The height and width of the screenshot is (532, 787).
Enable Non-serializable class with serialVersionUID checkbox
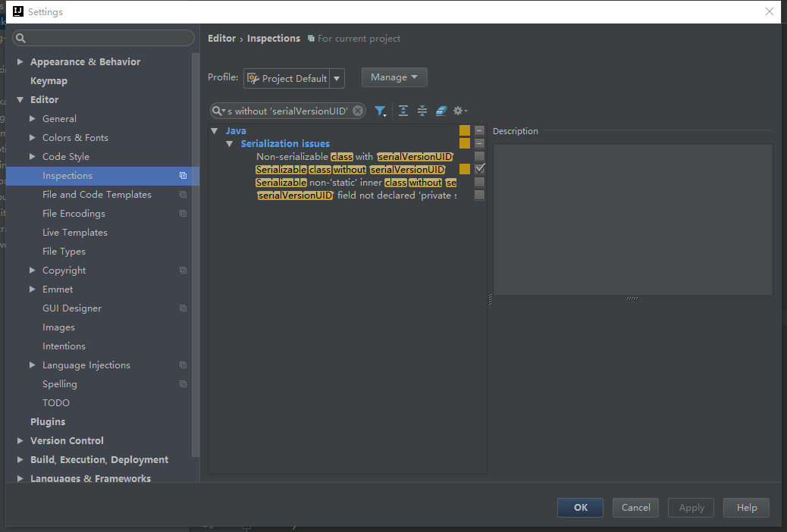point(479,157)
